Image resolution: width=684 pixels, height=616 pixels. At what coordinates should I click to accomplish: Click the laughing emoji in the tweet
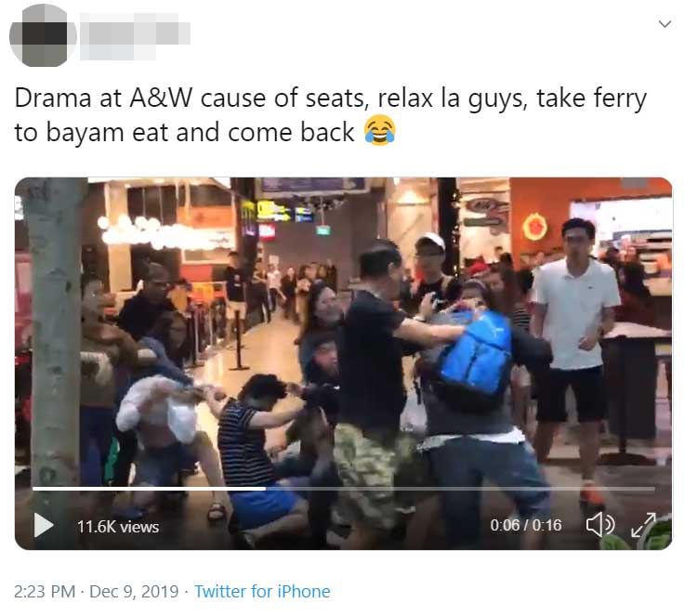tap(380, 130)
